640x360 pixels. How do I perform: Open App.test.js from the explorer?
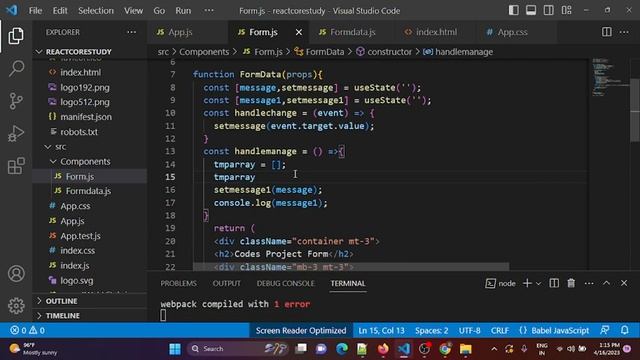click(80, 236)
